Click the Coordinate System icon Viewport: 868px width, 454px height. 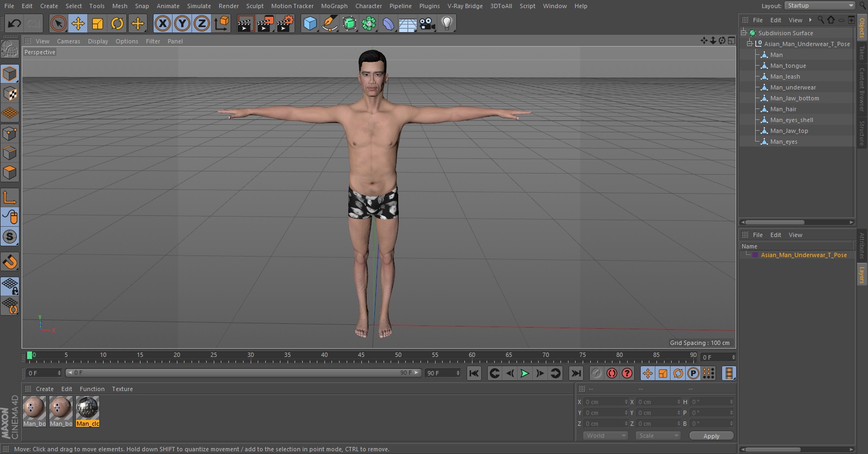point(222,23)
